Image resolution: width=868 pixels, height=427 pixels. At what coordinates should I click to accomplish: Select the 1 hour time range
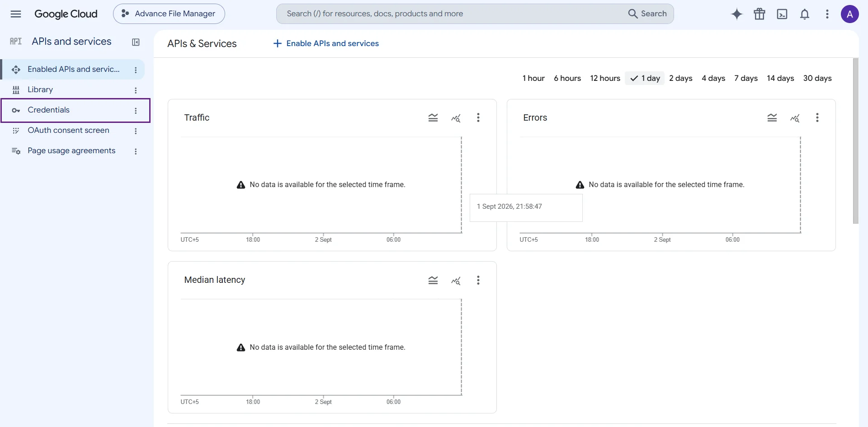[x=533, y=78]
